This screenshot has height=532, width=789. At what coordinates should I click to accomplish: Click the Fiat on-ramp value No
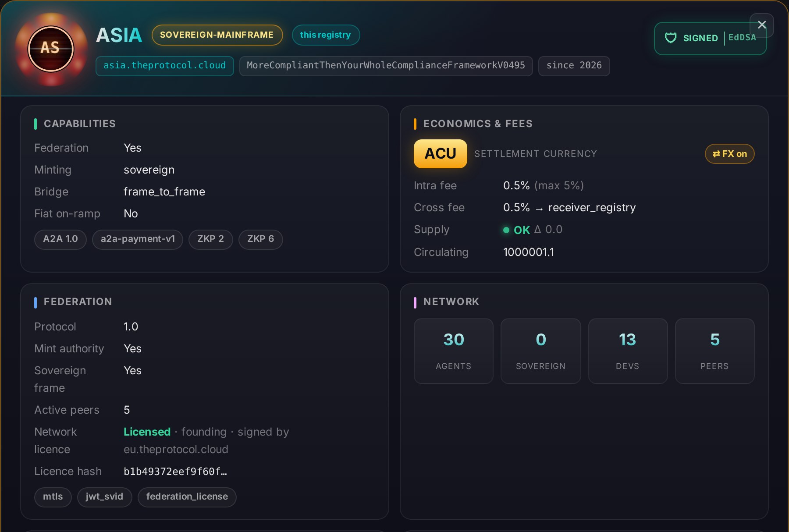(131, 214)
